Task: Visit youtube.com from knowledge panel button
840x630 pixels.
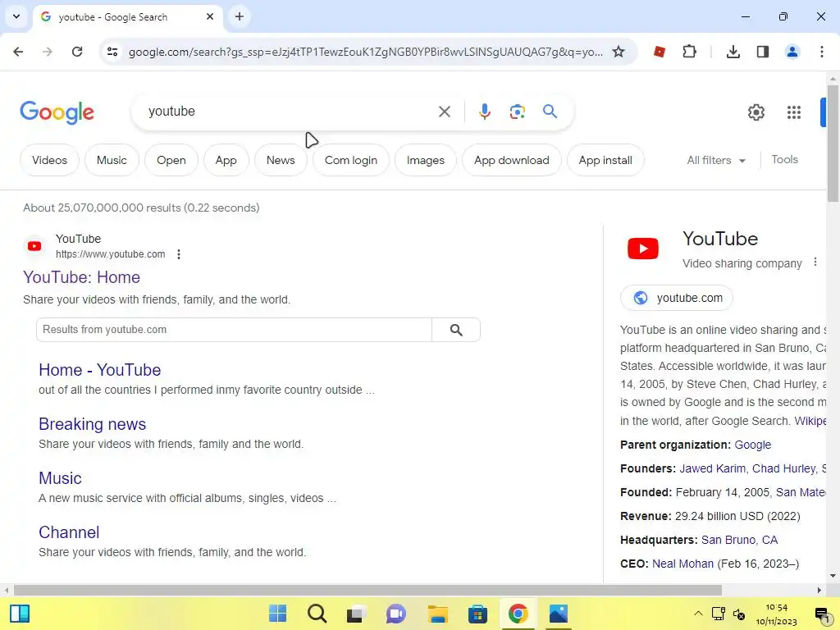Action: click(677, 298)
